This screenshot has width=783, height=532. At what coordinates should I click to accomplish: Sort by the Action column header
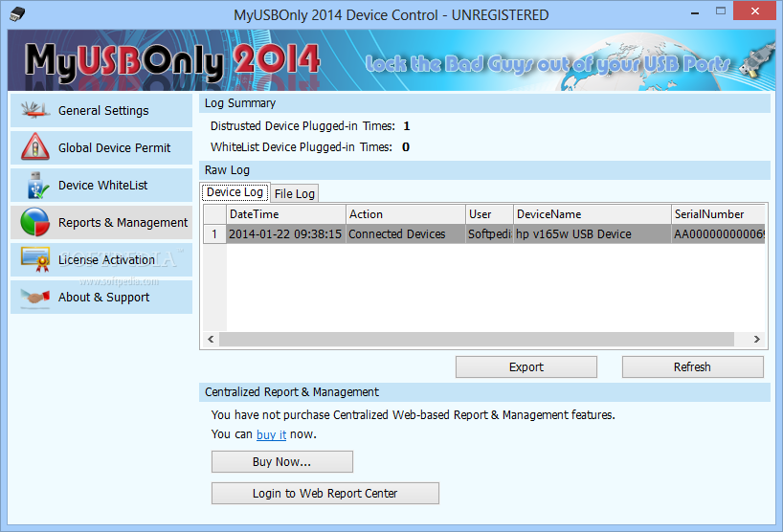pyautogui.click(x=406, y=214)
